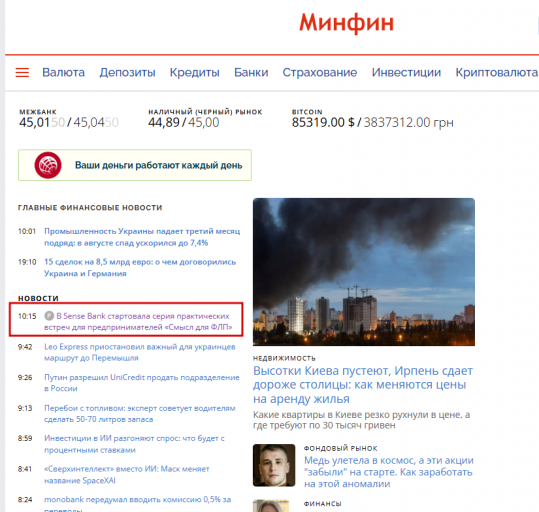Go to the Кредиты section
Viewport: 539px width, 512px height.
[x=195, y=72]
